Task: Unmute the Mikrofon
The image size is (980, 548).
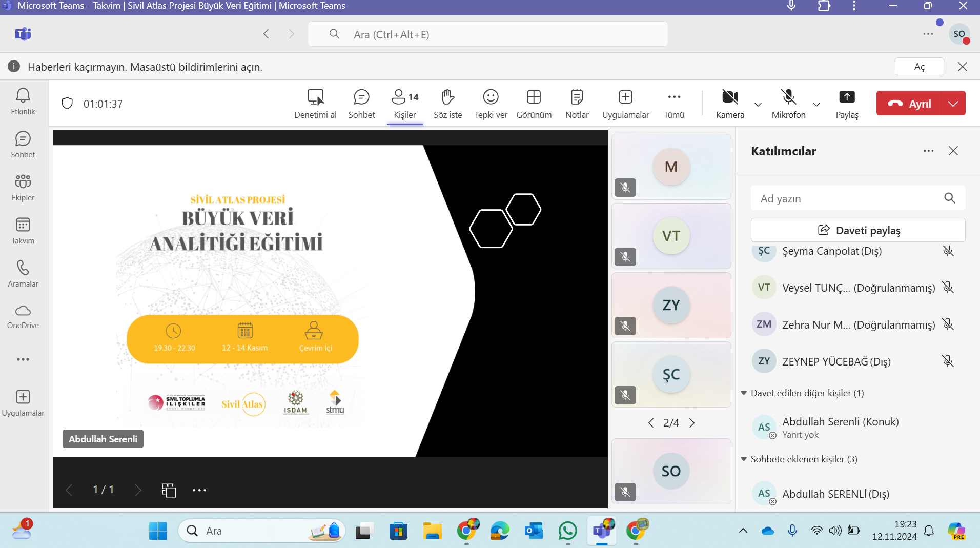Action: [x=788, y=104]
